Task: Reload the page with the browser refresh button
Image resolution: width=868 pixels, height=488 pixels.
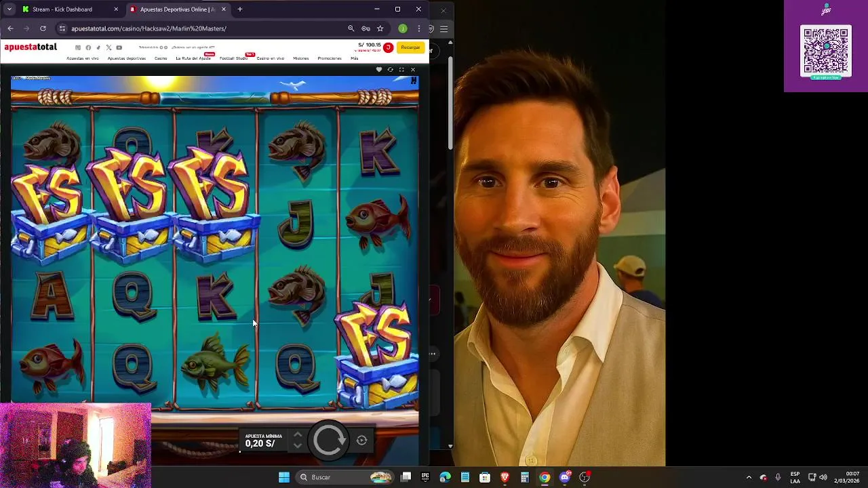Action: (43, 28)
